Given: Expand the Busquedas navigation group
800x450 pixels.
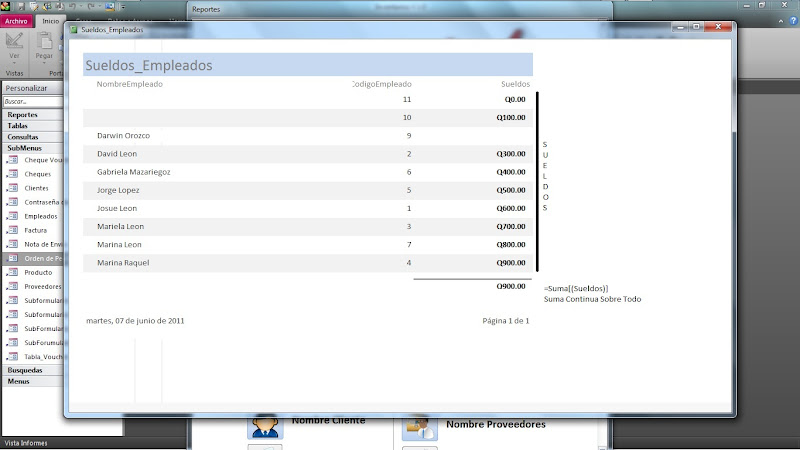Looking at the screenshot, I should pos(30,369).
